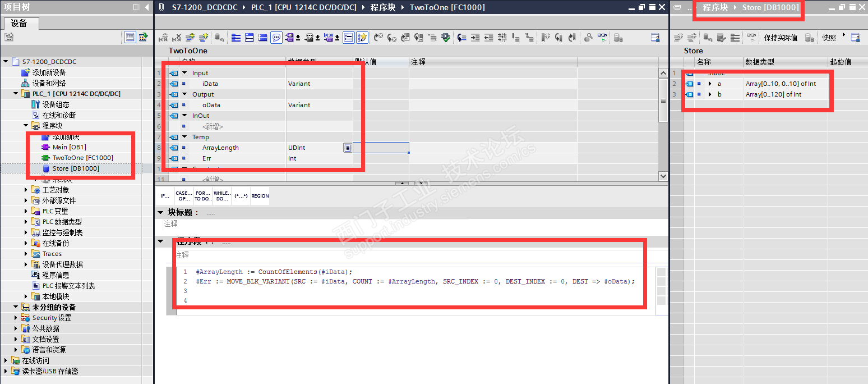Click 保持实际值 in Store toolbar

pyautogui.click(x=781, y=38)
